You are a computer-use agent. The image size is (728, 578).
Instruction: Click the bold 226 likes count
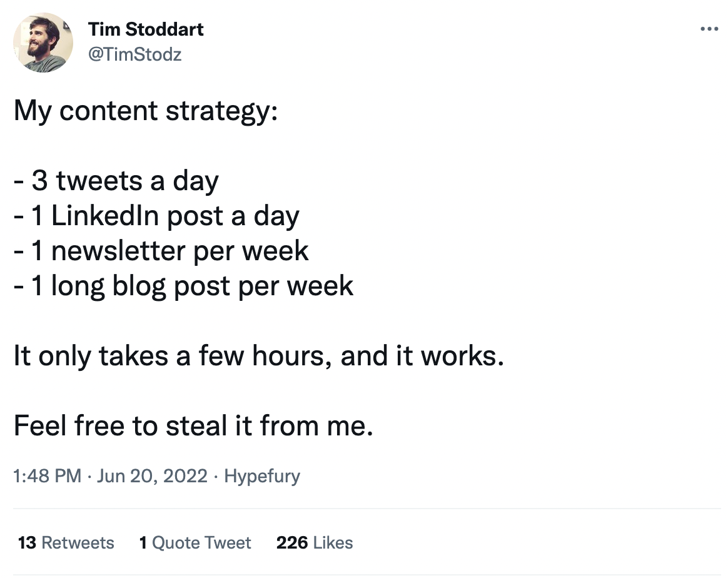click(x=292, y=542)
